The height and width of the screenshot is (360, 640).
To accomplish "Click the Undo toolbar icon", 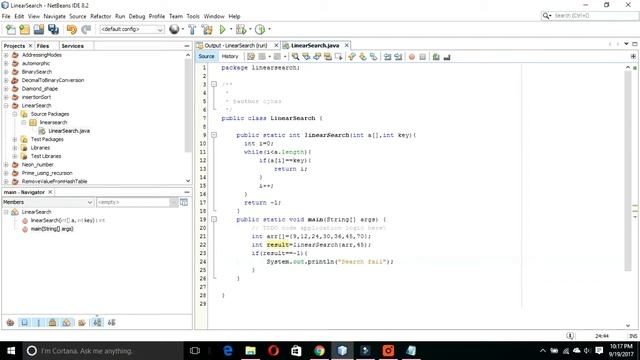I will pyautogui.click(x=72, y=29).
